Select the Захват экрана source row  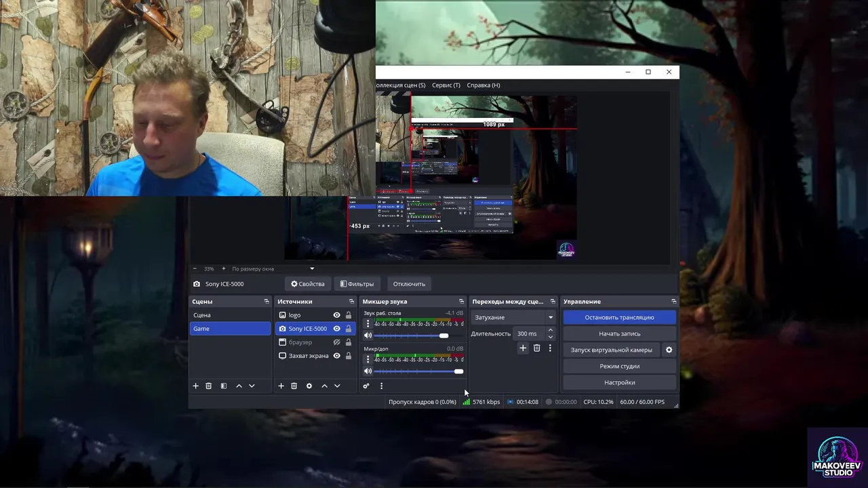click(315, 356)
